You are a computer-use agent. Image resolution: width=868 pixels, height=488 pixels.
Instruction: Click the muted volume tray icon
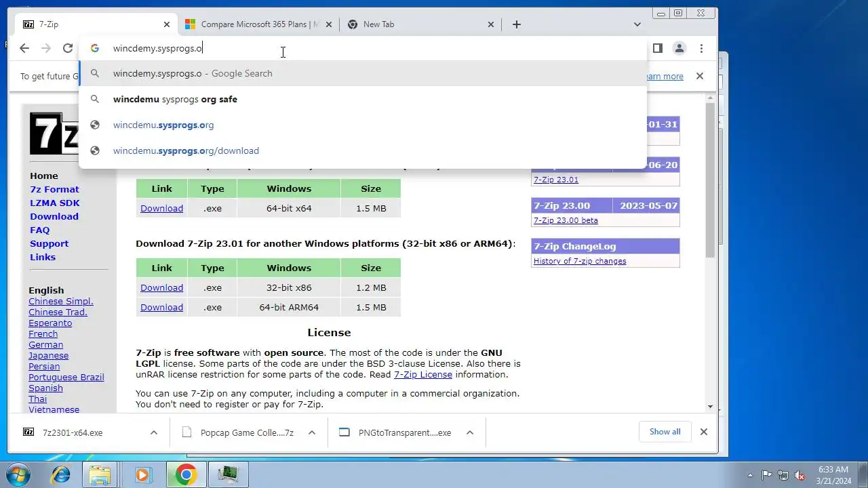pyautogui.click(x=800, y=475)
